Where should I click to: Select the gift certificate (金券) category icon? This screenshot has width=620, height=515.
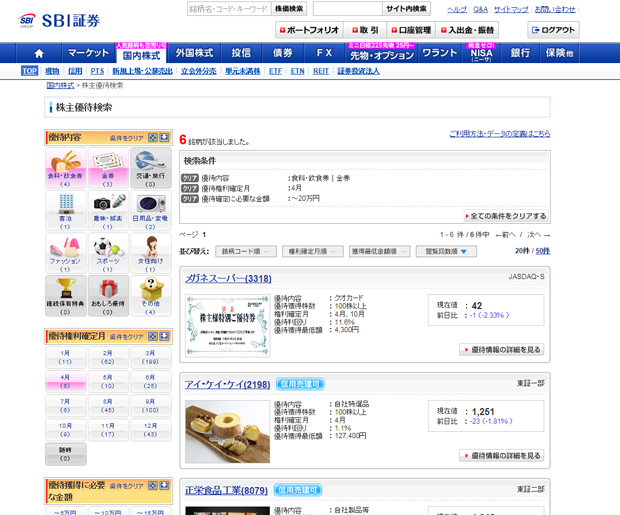(x=108, y=168)
